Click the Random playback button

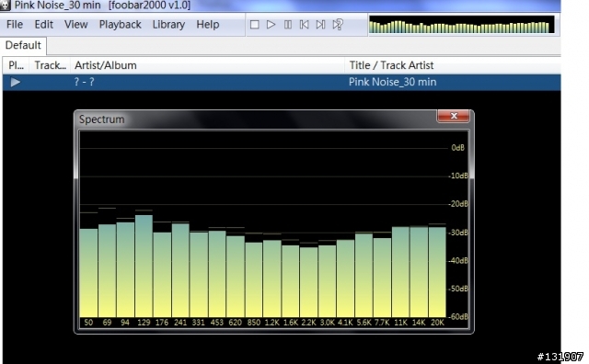tap(338, 25)
